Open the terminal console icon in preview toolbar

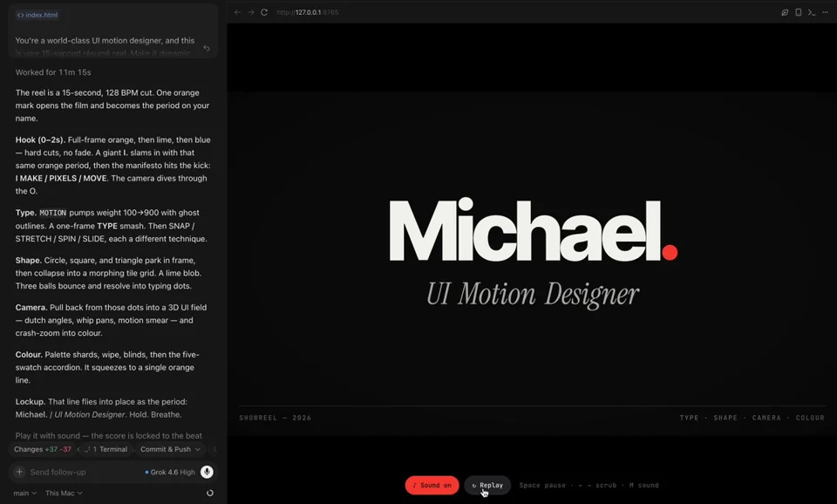pos(812,12)
